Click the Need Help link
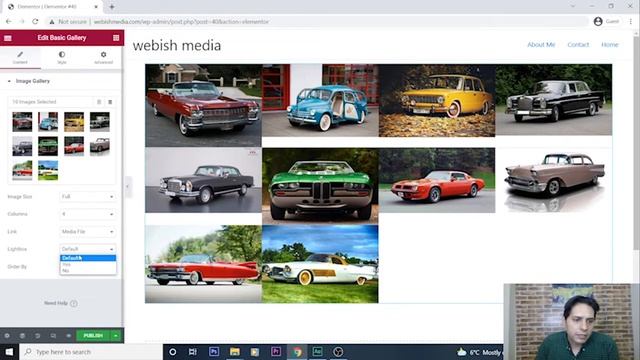 61,303
